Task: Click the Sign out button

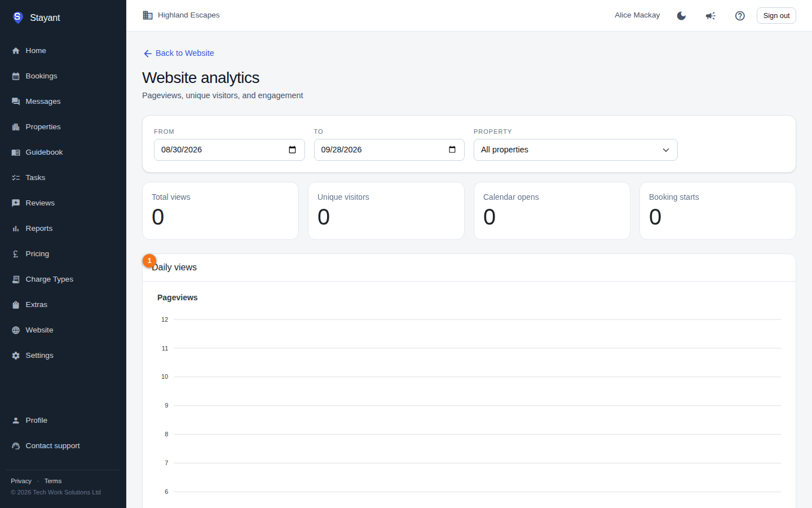Action: [x=776, y=16]
